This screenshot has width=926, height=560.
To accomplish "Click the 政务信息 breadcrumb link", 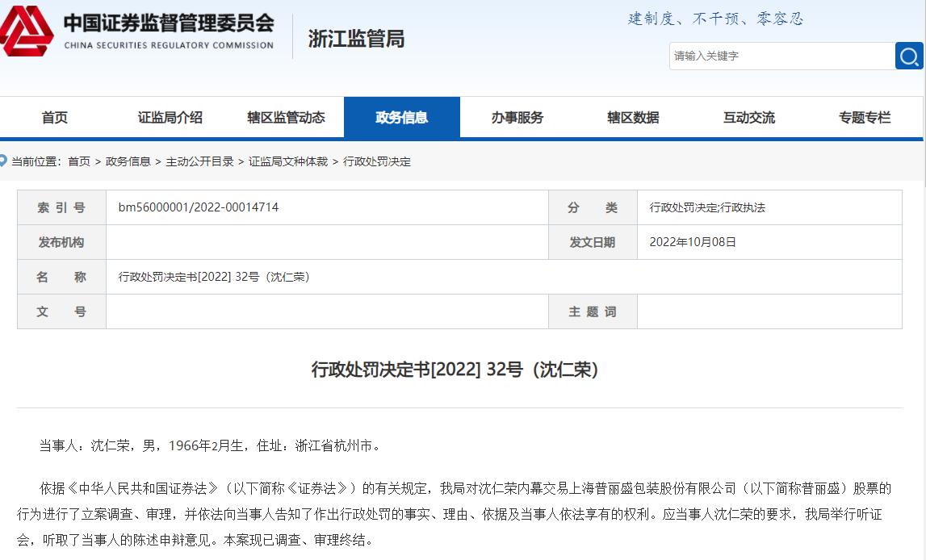I will 128,161.
